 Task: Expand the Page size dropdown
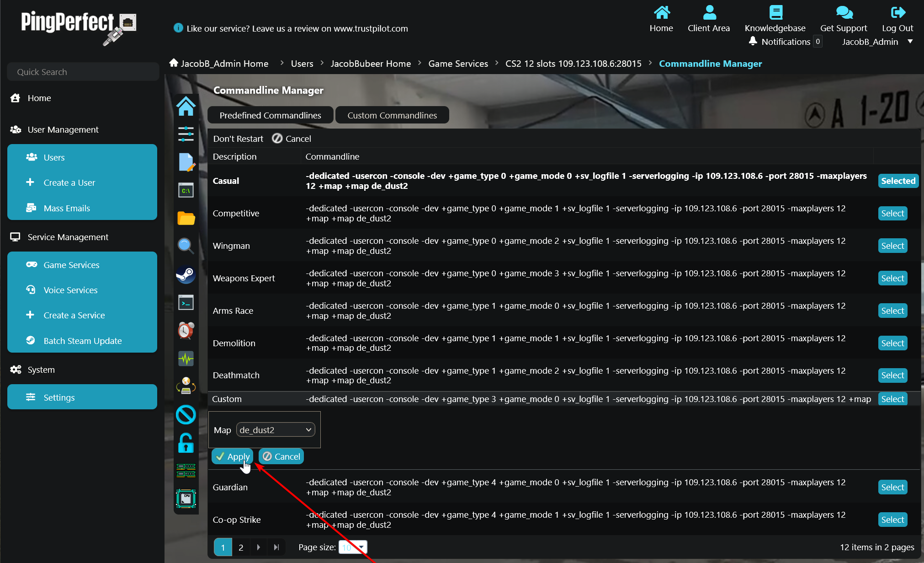[361, 547]
